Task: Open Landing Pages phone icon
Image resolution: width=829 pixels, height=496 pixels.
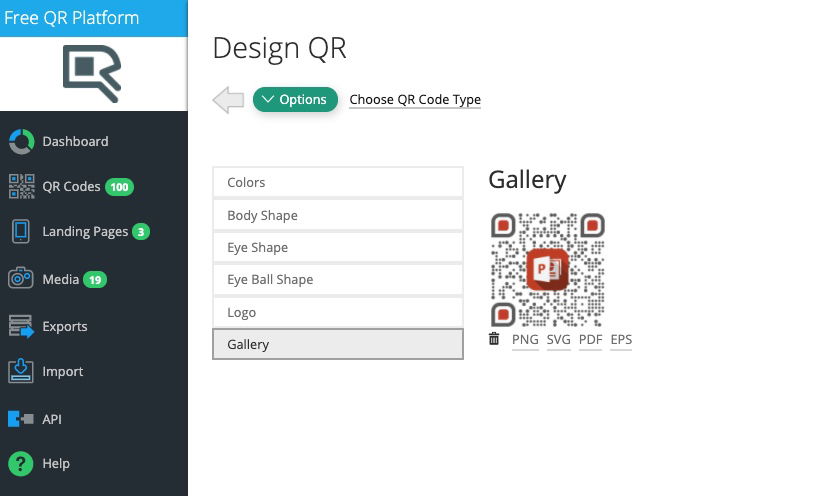Action: 21,232
